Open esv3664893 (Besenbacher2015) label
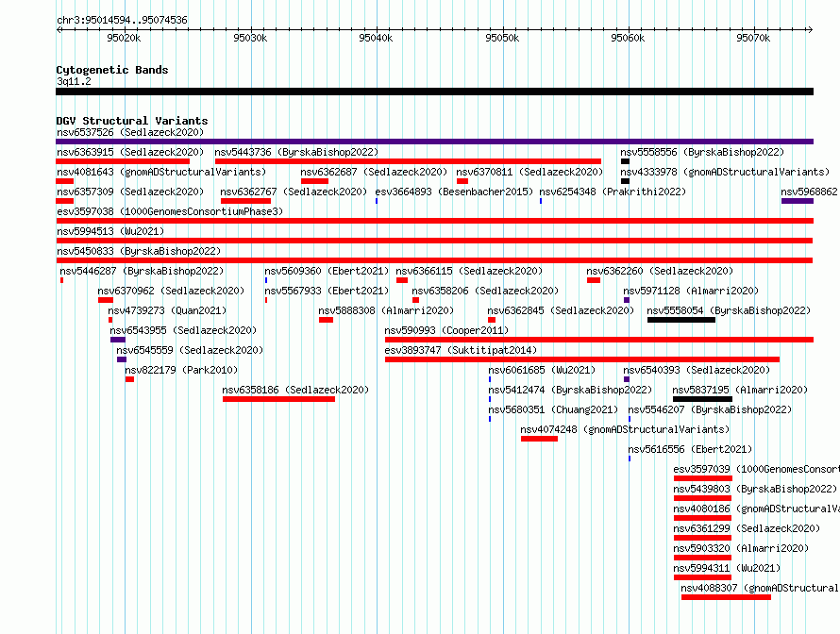The height and width of the screenshot is (634, 840). click(x=454, y=192)
